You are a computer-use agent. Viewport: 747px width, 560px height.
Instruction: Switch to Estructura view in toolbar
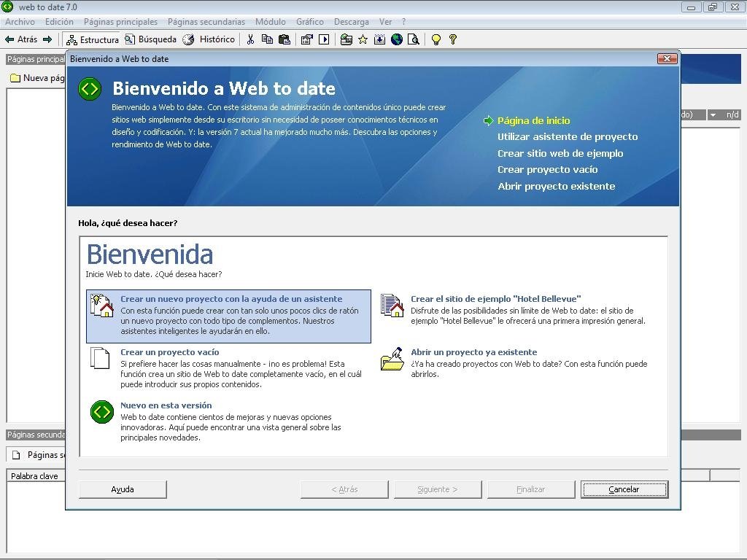click(x=93, y=39)
